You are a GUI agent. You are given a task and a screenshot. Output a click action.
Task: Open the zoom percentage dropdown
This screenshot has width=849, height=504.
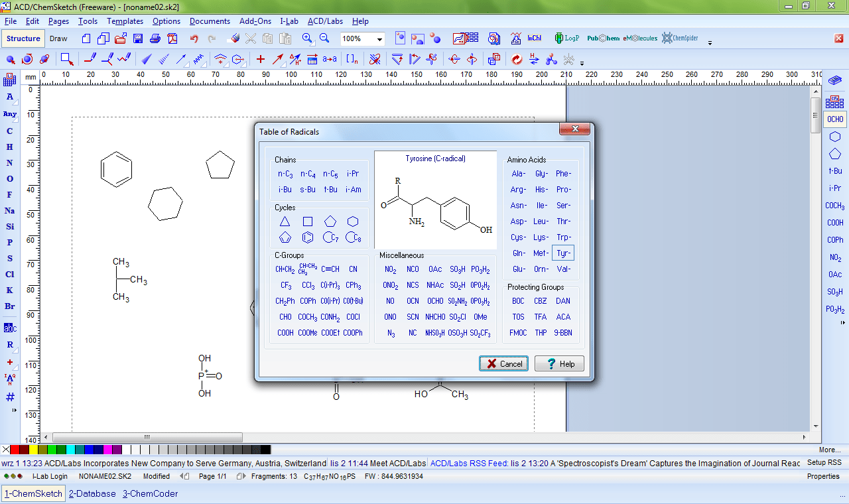tap(379, 39)
